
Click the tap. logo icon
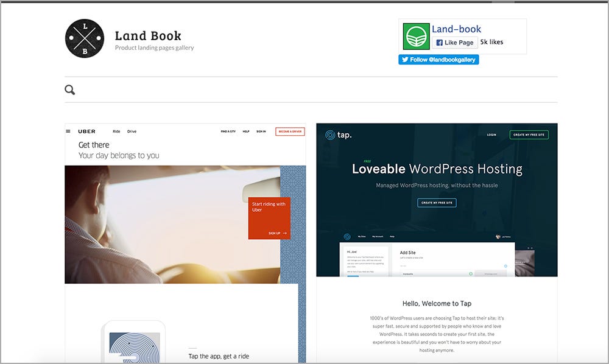[330, 135]
